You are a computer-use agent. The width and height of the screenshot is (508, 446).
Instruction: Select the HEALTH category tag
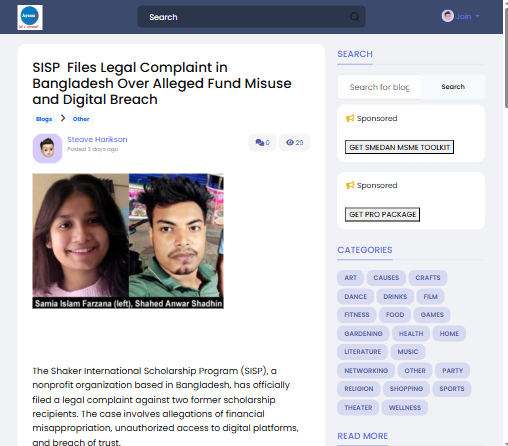tap(411, 334)
